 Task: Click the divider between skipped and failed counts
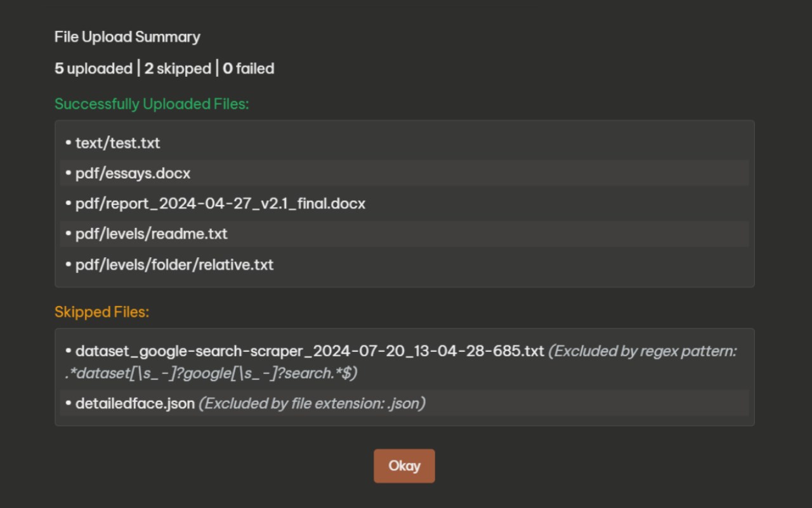tap(217, 68)
